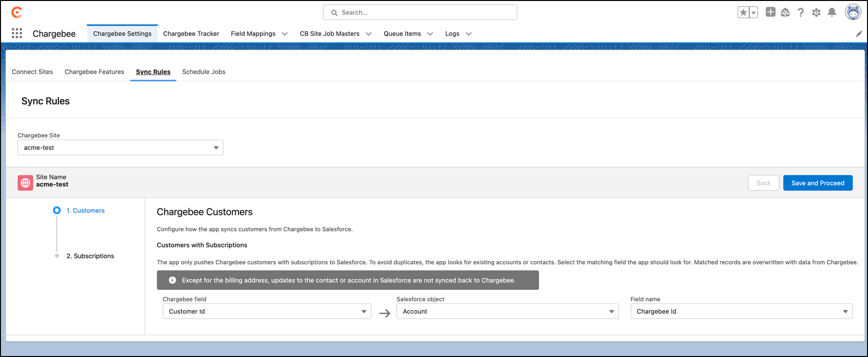Image resolution: width=868 pixels, height=357 pixels.
Task: Open the Chargebee field Customer Id dropdown
Action: click(266, 311)
